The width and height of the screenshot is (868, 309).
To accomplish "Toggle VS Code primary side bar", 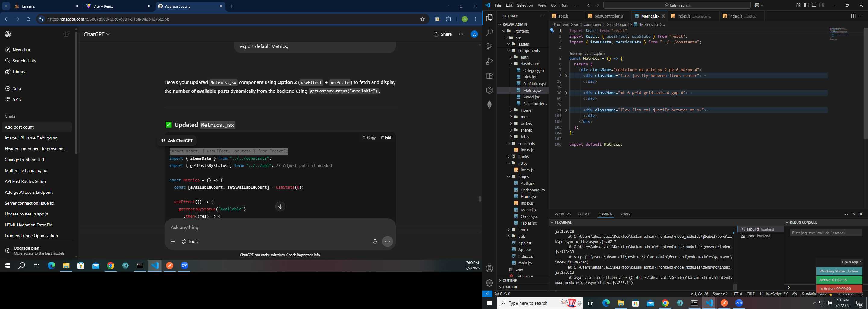I will point(806,5).
